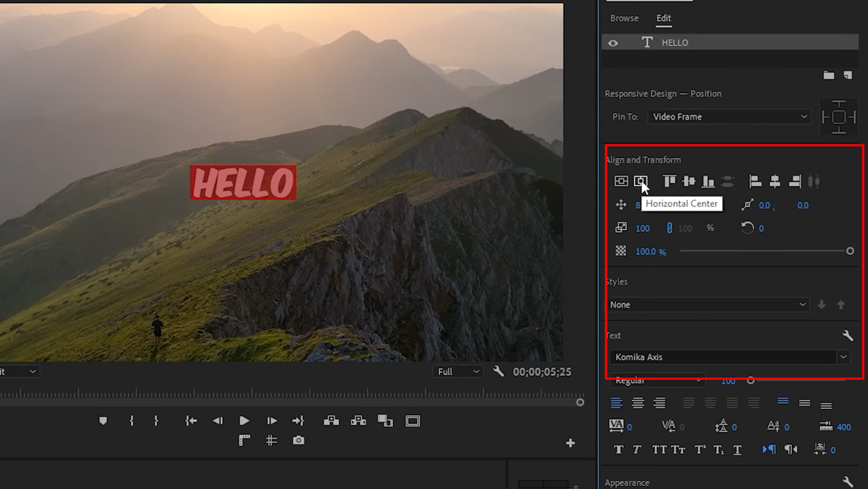
Task: Unlink the horizontal and vertical scale values
Action: [x=670, y=228]
